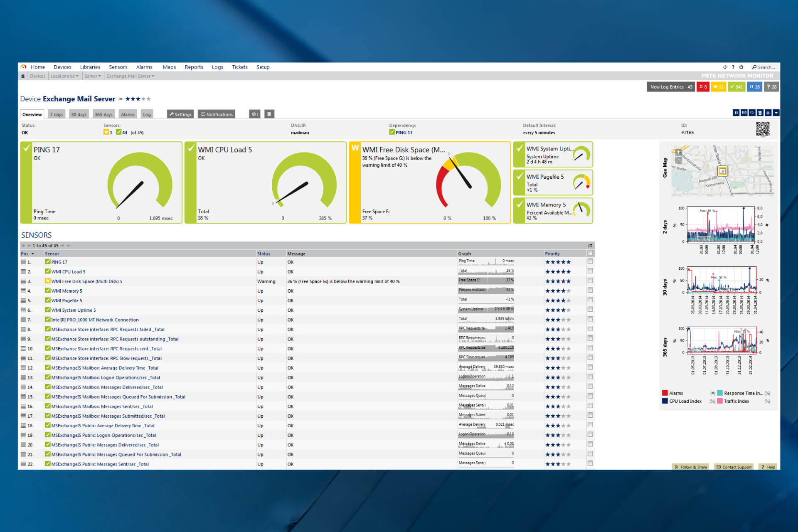Click the Traffic Index pink legend swatch
The width and height of the screenshot is (798, 532).
pyautogui.click(x=720, y=401)
